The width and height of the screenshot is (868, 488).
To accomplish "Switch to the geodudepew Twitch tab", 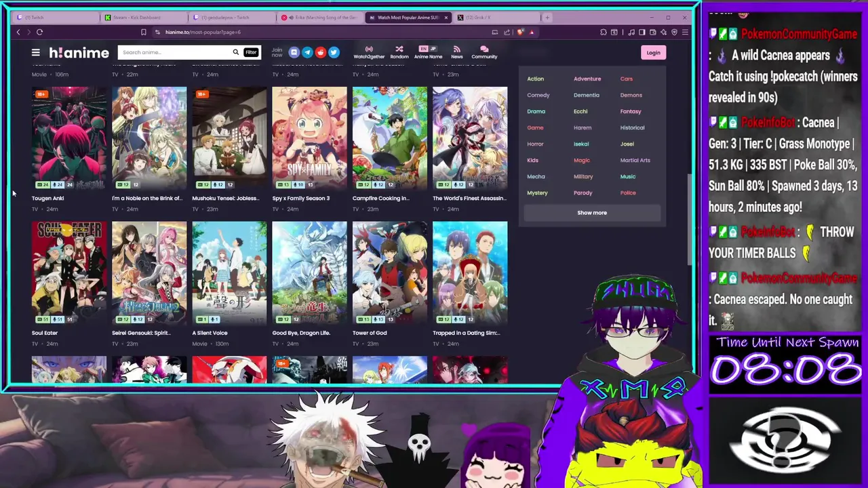I will point(231,17).
